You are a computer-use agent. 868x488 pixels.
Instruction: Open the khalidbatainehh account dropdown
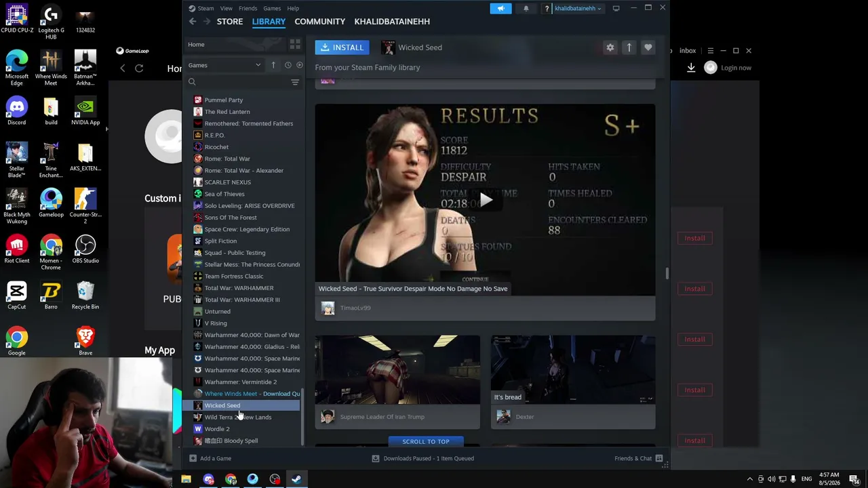tap(578, 8)
